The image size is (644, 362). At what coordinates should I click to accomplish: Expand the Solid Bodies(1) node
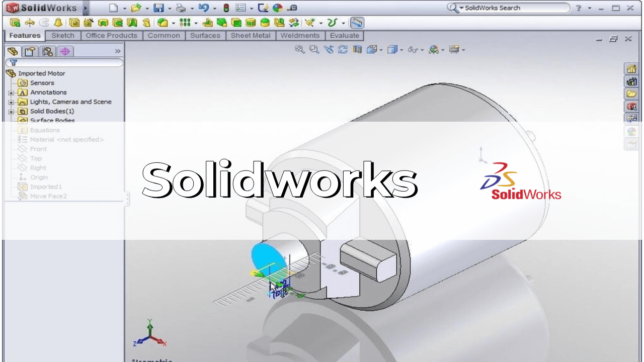point(11,112)
